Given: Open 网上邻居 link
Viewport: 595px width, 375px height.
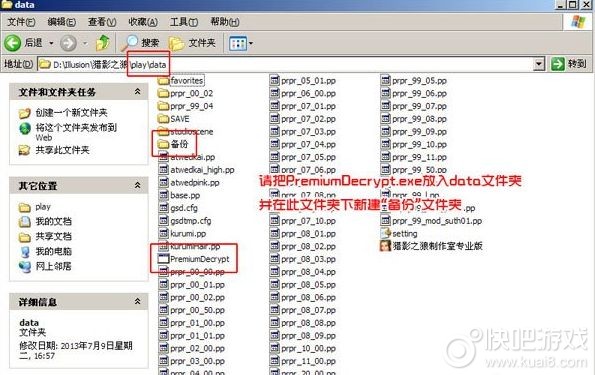Looking at the screenshot, I should point(54,266).
